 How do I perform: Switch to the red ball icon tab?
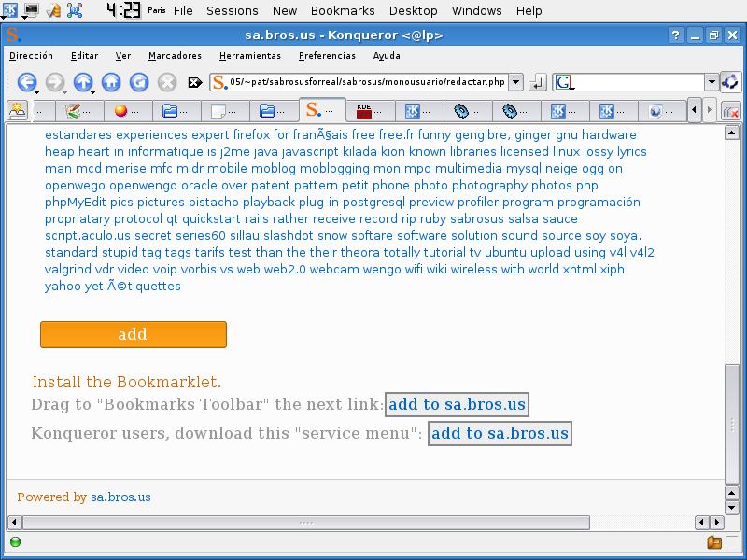pyautogui.click(x=128, y=111)
